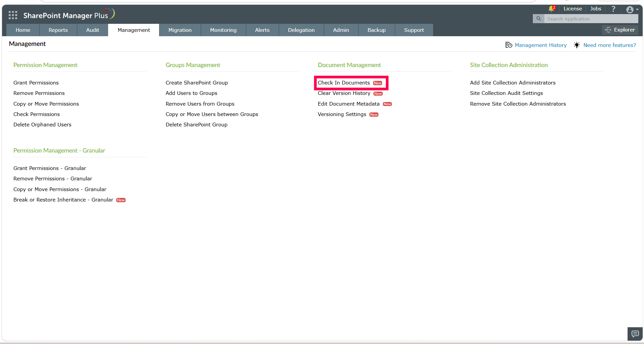Viewport: 644px width, 344px height.
Task: Open Management History link
Action: coord(541,45)
